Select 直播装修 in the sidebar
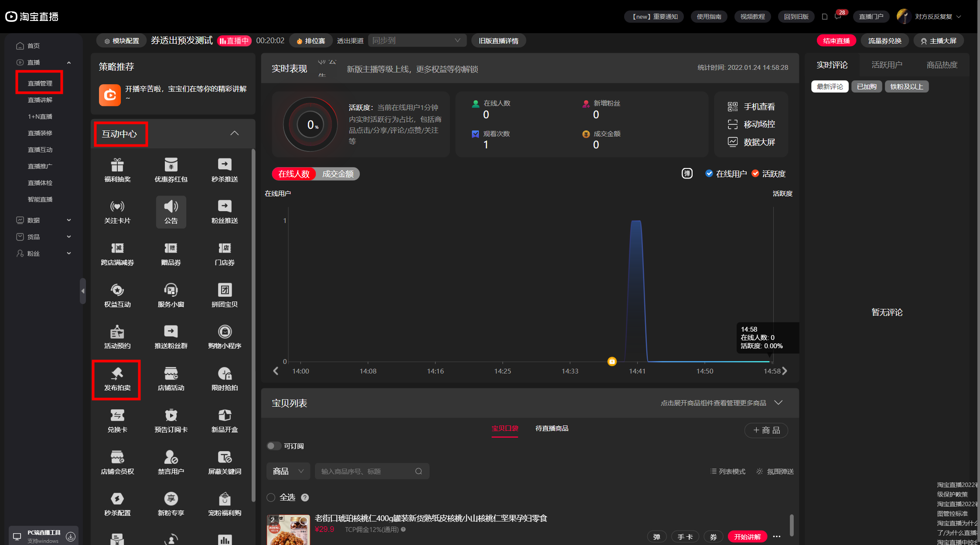980x545 pixels. coord(40,133)
